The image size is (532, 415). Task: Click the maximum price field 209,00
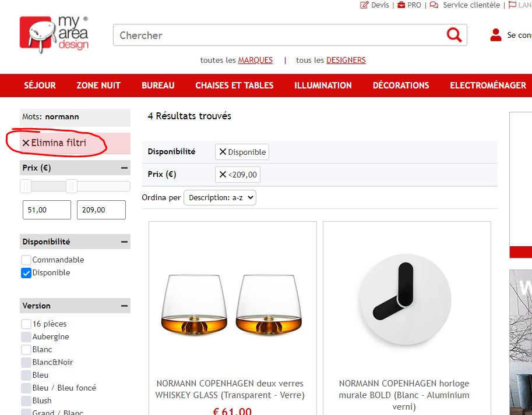(x=101, y=210)
